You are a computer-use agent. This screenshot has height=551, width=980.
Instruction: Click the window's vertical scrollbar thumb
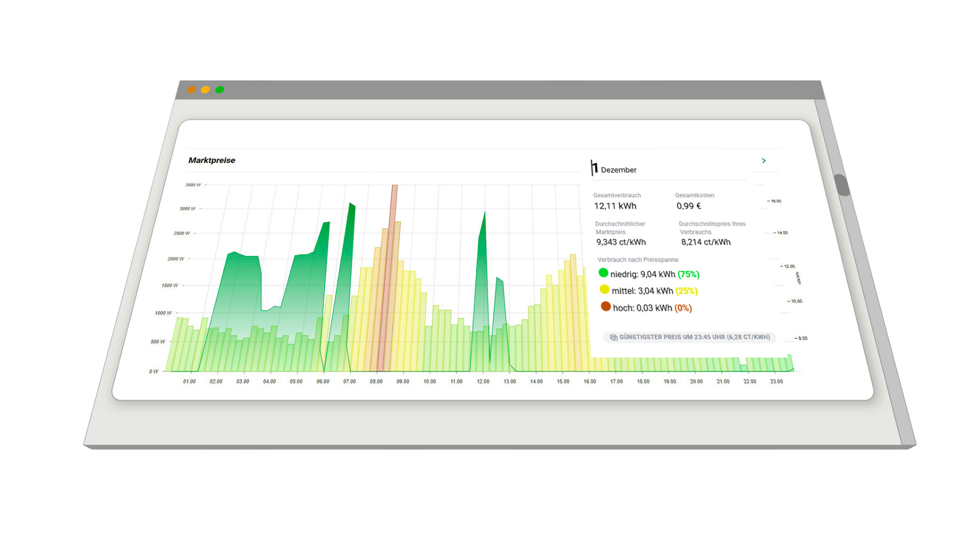(842, 185)
